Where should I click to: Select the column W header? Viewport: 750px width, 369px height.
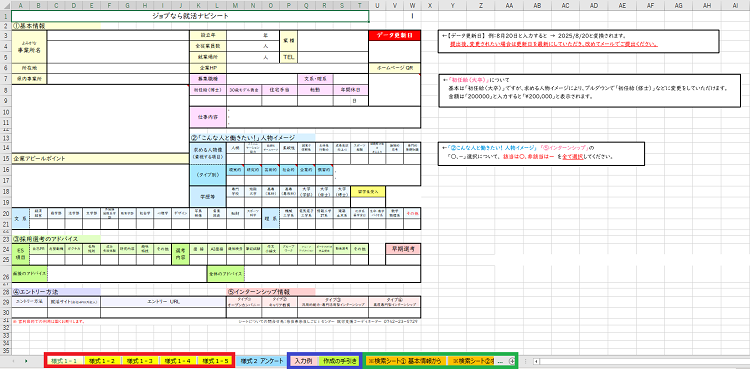412,5
